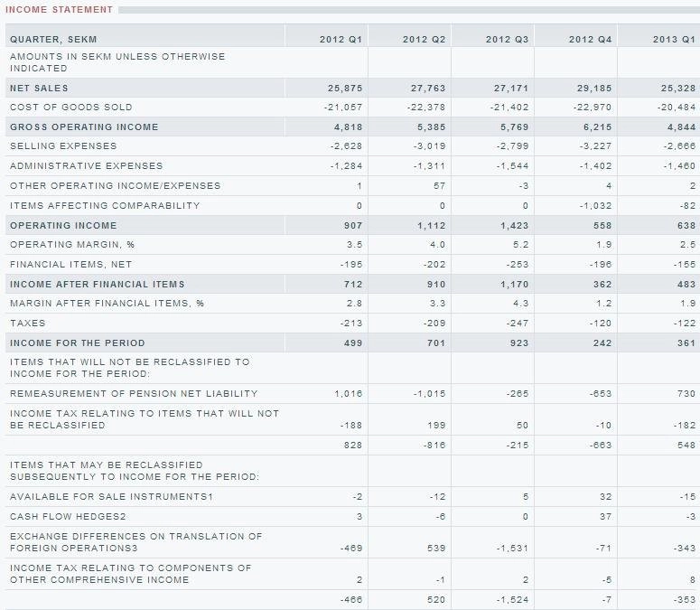The width and height of the screenshot is (700, 610).
Task: Select income for the period 923
Action: pos(518,343)
